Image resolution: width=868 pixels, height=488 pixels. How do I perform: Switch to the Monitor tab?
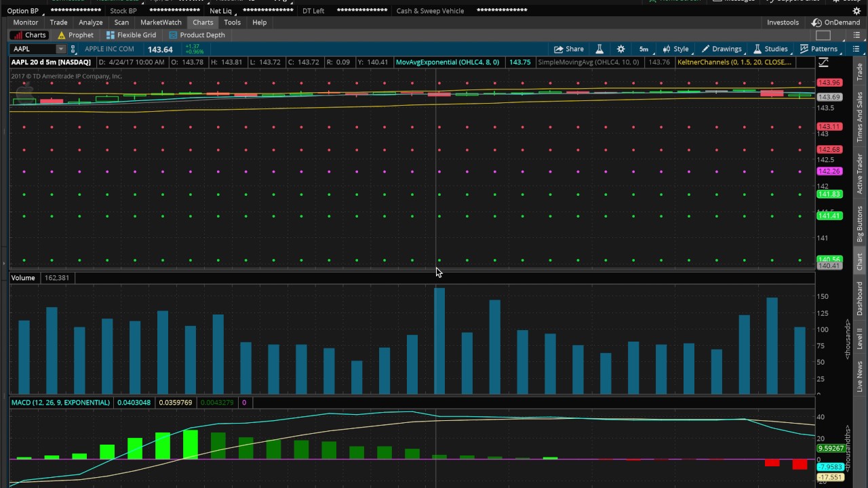26,22
